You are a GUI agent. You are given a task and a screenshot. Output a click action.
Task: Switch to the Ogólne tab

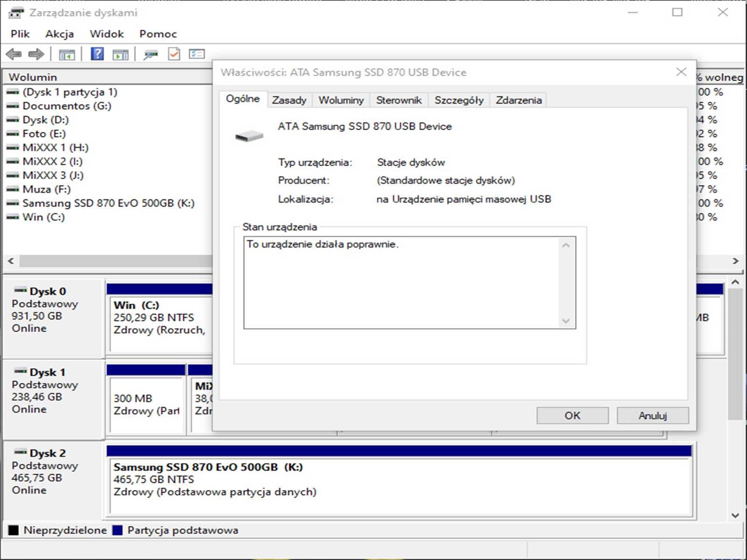(243, 98)
